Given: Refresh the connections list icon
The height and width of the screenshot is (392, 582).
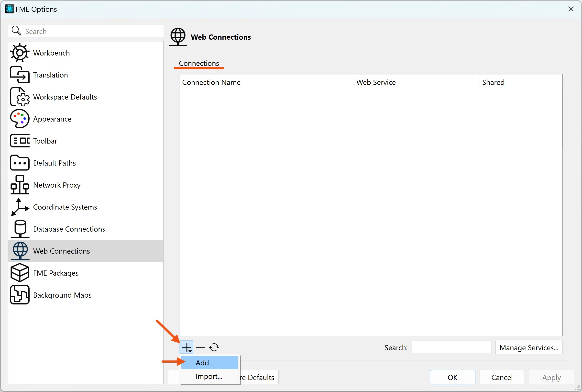Looking at the screenshot, I should pyautogui.click(x=214, y=347).
